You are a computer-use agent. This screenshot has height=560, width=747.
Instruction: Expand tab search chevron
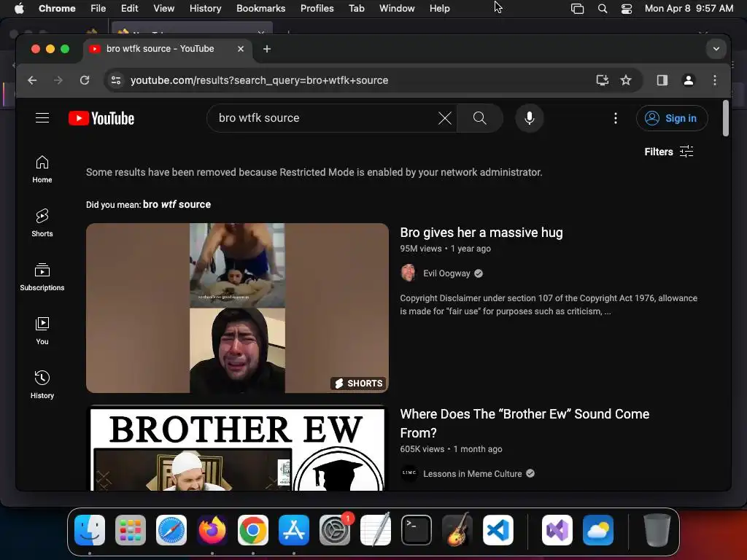point(716,49)
